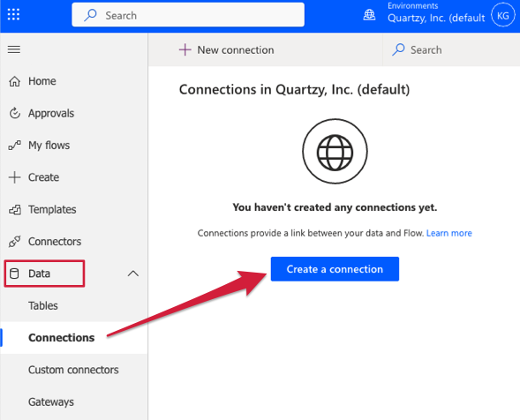Click the Create a connection button

pyautogui.click(x=335, y=269)
